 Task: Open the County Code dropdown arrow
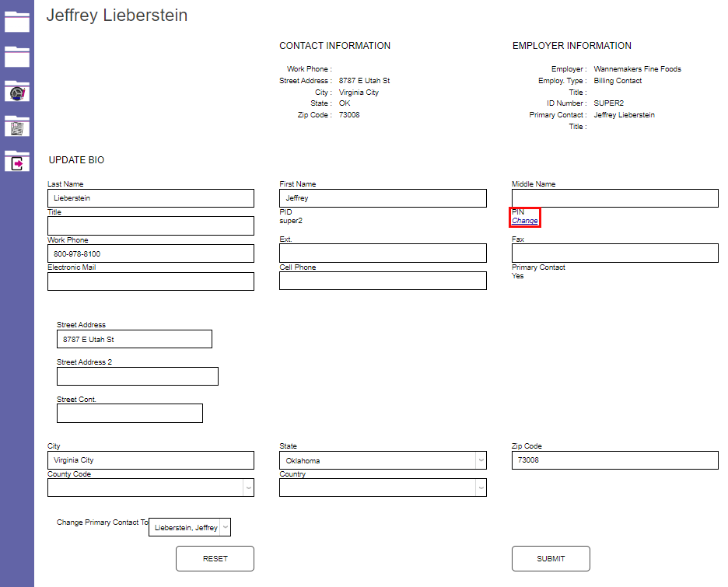point(248,487)
